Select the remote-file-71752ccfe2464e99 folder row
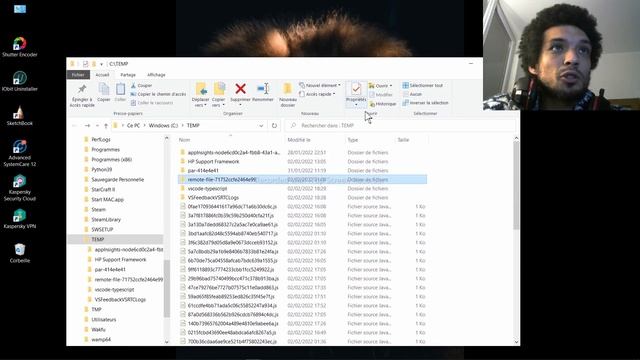 tap(302, 180)
